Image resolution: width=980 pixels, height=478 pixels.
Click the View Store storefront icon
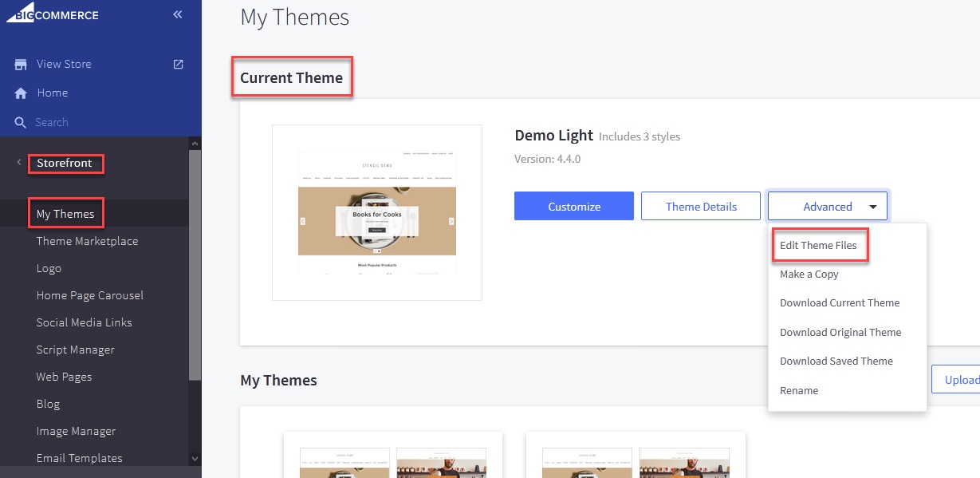point(21,65)
